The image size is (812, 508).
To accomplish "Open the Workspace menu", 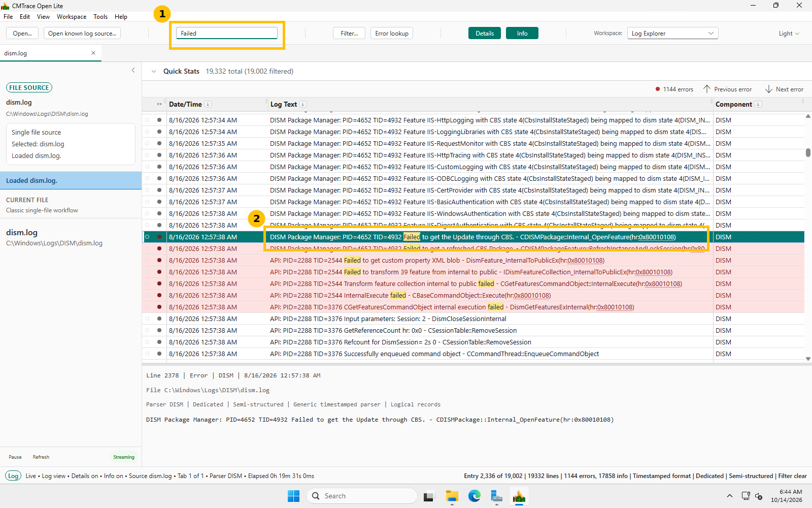I will pos(72,17).
